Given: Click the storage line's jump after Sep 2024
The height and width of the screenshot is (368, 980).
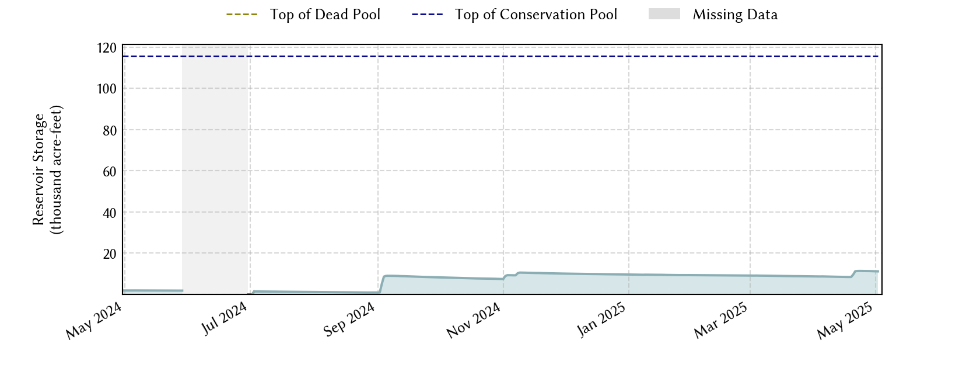Looking at the screenshot, I should coord(382,284).
